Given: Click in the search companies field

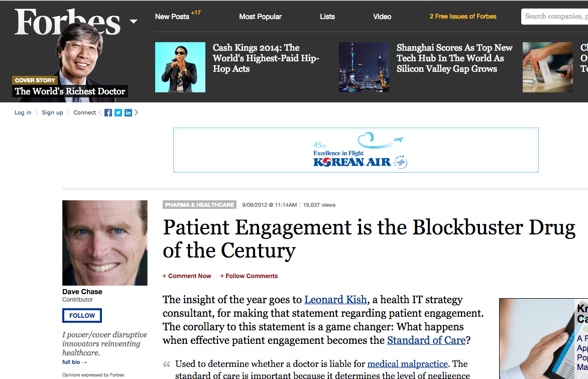Looking at the screenshot, I should click(x=555, y=17).
